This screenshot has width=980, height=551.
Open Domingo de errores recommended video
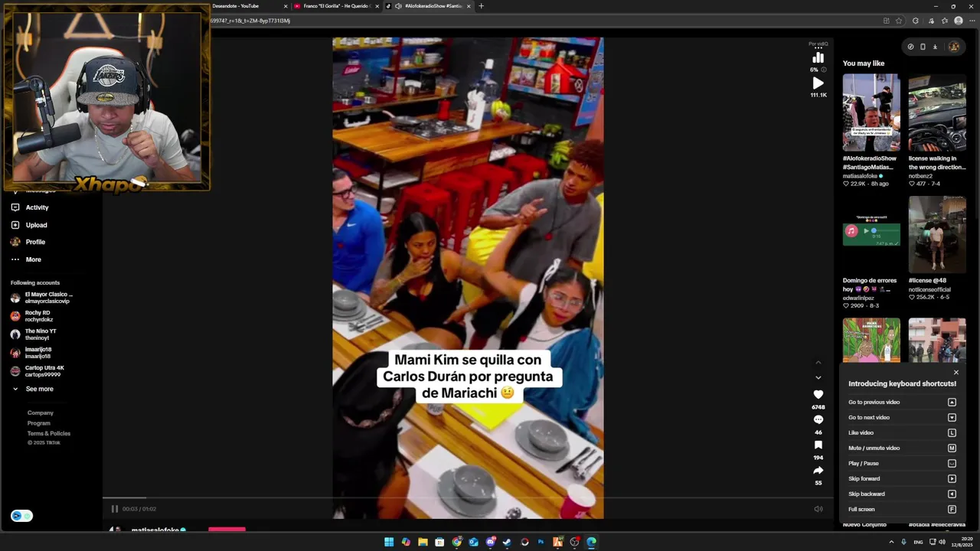(x=871, y=234)
